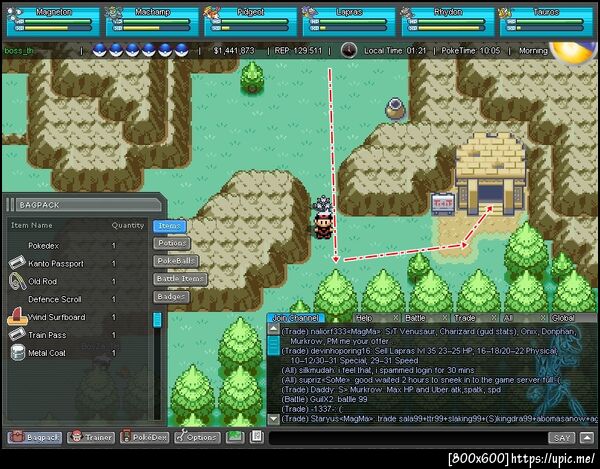Click the signboard beside the brick building

pyautogui.click(x=443, y=203)
